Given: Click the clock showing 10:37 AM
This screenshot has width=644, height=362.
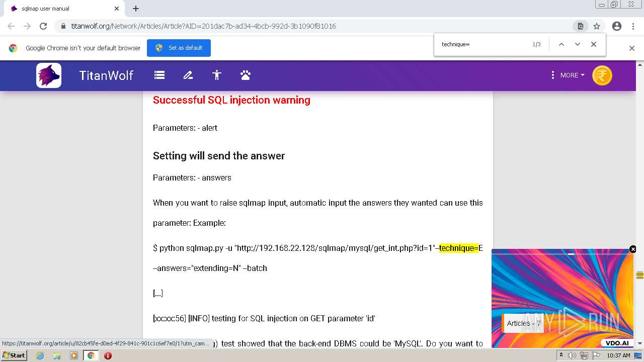Looking at the screenshot, I should 619,355.
